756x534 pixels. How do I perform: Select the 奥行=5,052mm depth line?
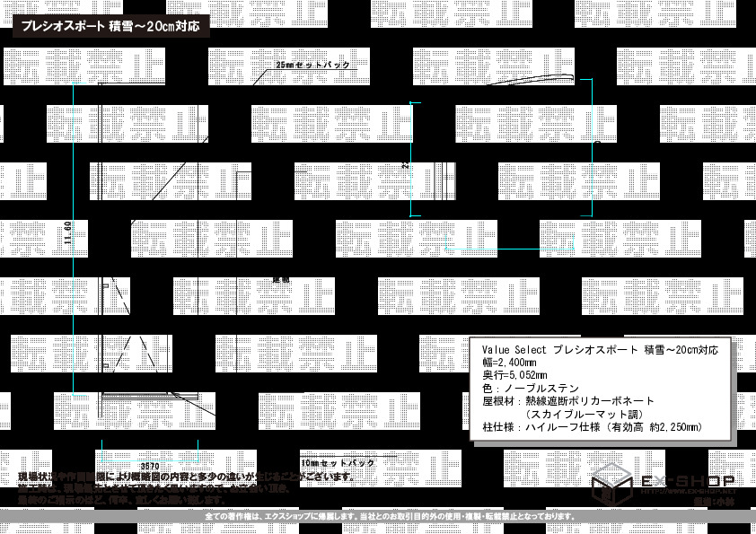pos(514,375)
